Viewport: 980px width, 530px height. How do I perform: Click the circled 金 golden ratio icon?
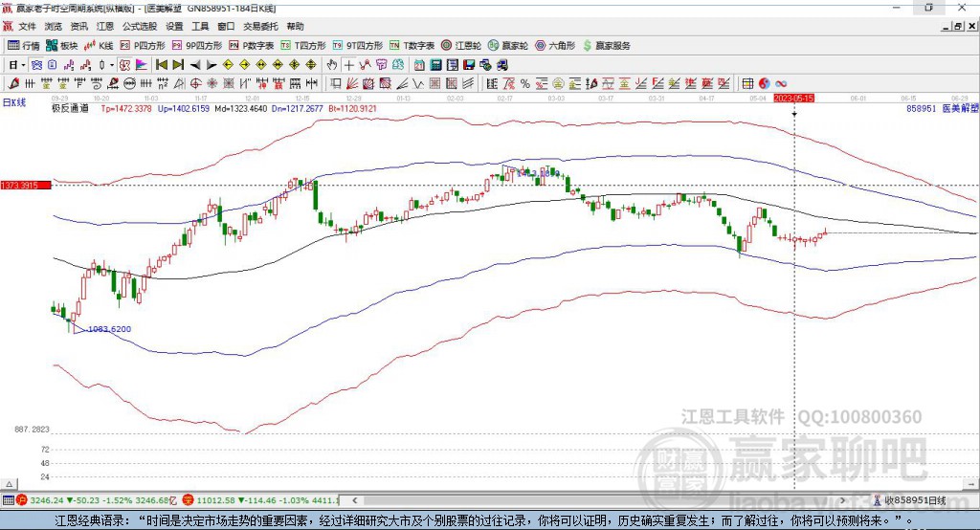558,83
